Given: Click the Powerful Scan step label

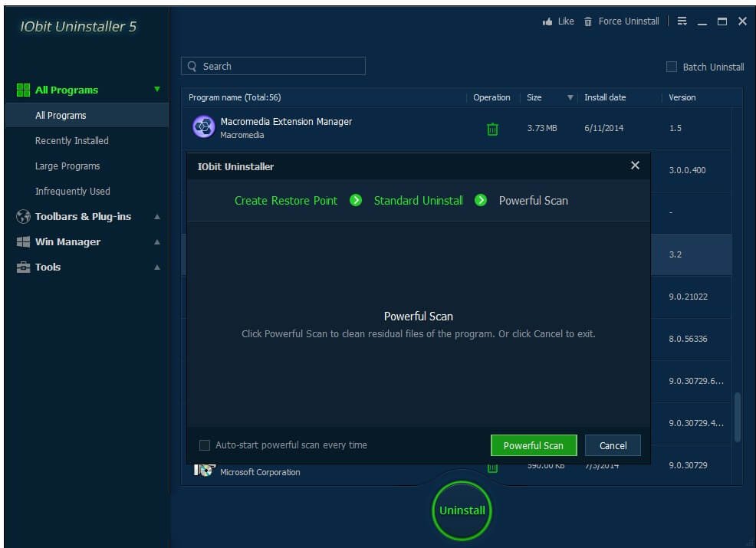Looking at the screenshot, I should [x=533, y=201].
